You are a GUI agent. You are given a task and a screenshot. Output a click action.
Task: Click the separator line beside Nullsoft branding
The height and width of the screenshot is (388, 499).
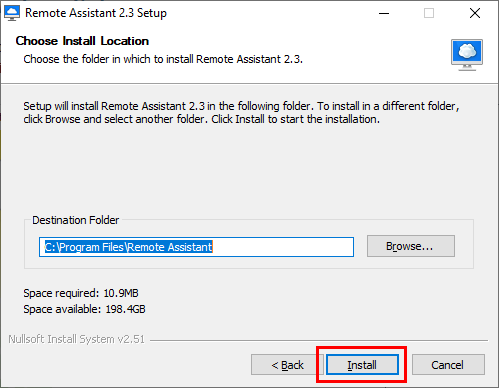tap(319, 340)
